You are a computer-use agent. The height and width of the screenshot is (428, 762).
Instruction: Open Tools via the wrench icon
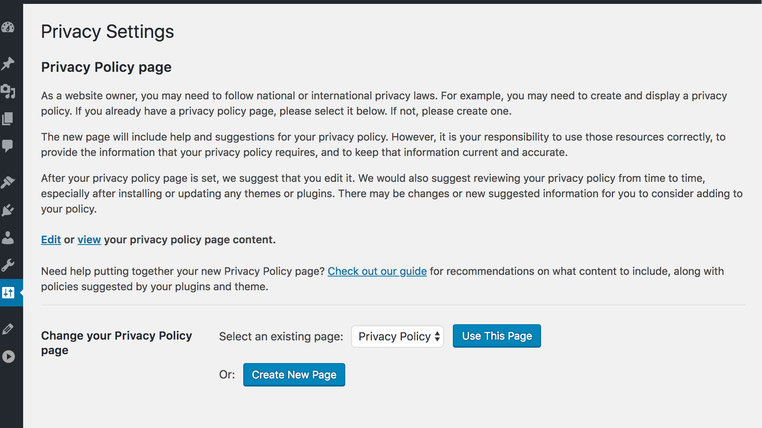[x=8, y=265]
